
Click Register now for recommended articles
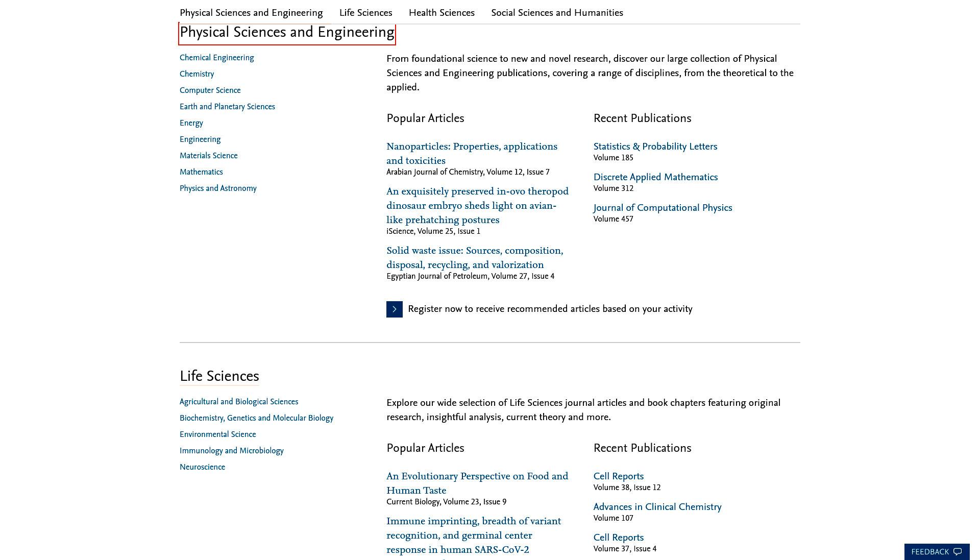pyautogui.click(x=550, y=309)
